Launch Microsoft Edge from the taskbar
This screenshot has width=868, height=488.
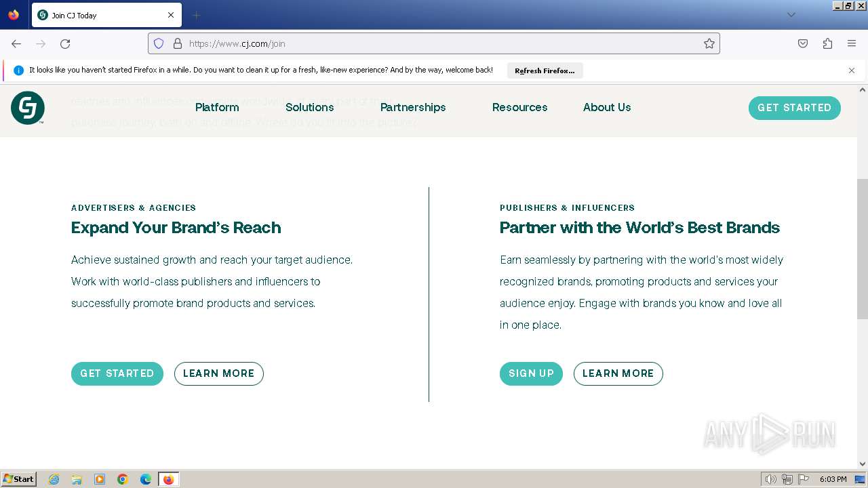coord(146,479)
